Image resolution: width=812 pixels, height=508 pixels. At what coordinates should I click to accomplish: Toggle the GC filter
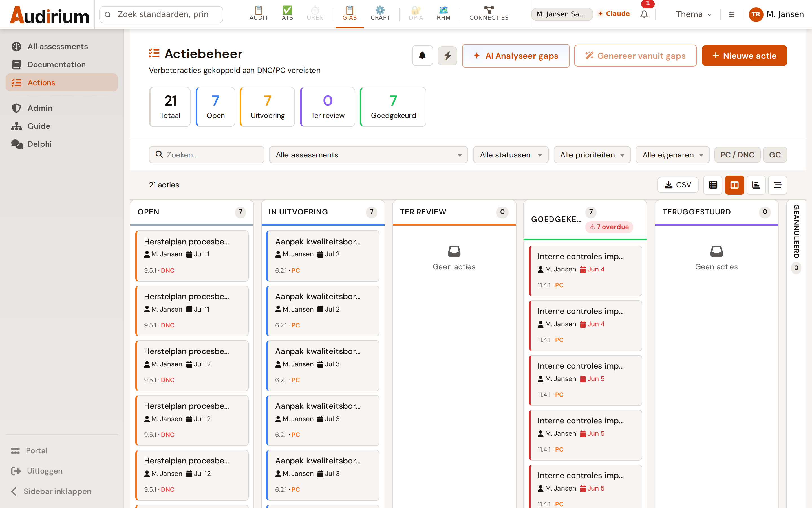click(x=775, y=155)
